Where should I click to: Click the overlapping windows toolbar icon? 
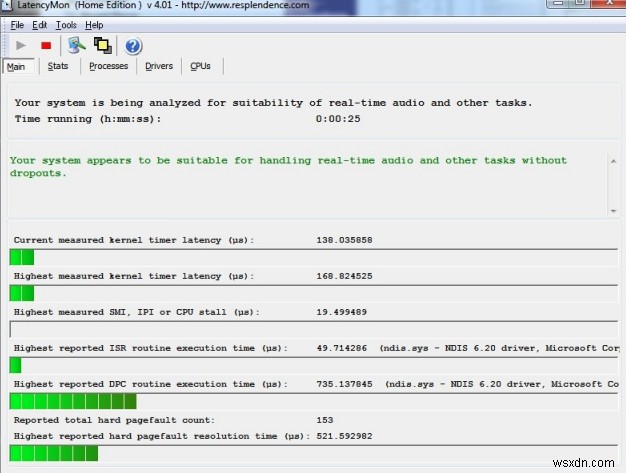point(103,46)
